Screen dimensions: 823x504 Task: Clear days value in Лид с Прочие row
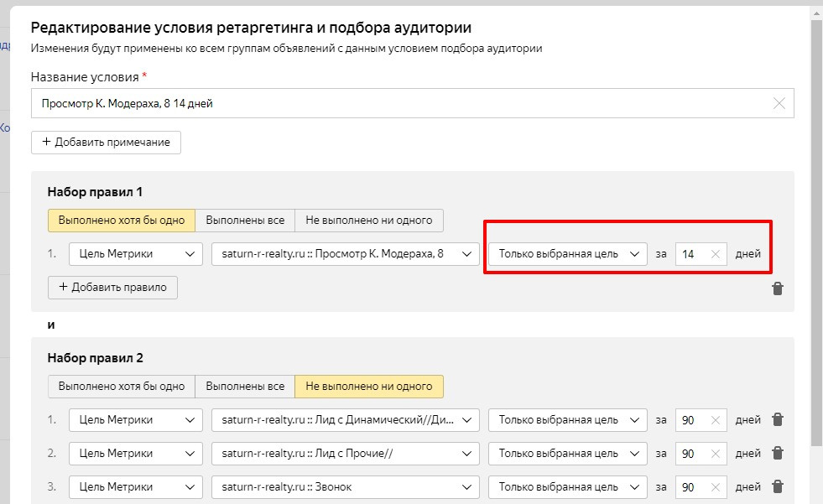(715, 454)
